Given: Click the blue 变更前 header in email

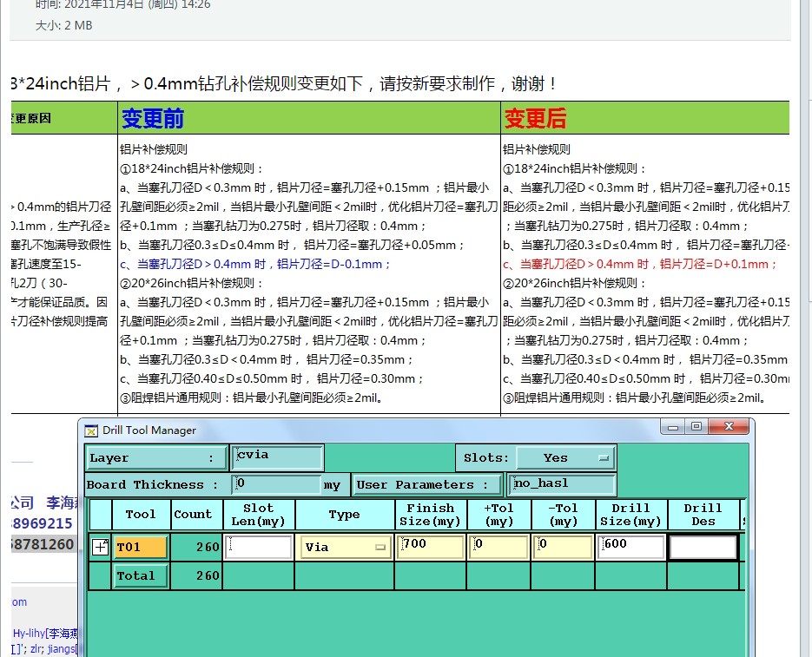Looking at the screenshot, I should pyautogui.click(x=153, y=119).
